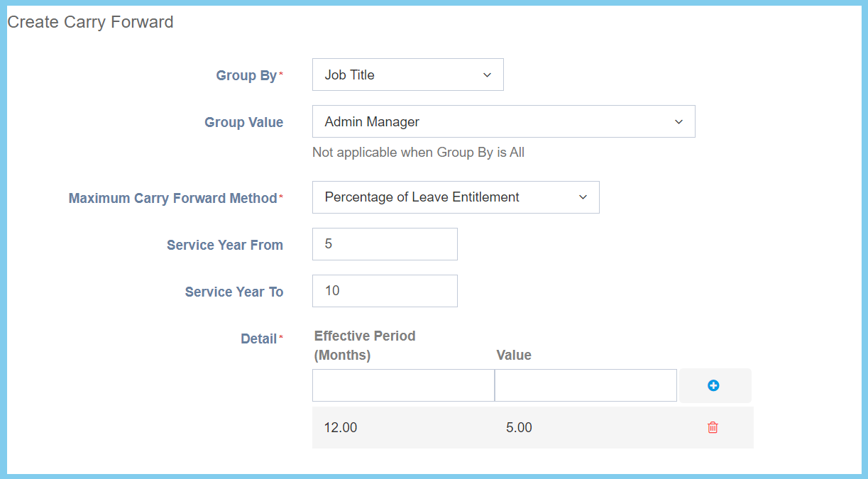Select the 12.00 effective period cell
The width and height of the screenshot is (868, 479).
click(341, 427)
